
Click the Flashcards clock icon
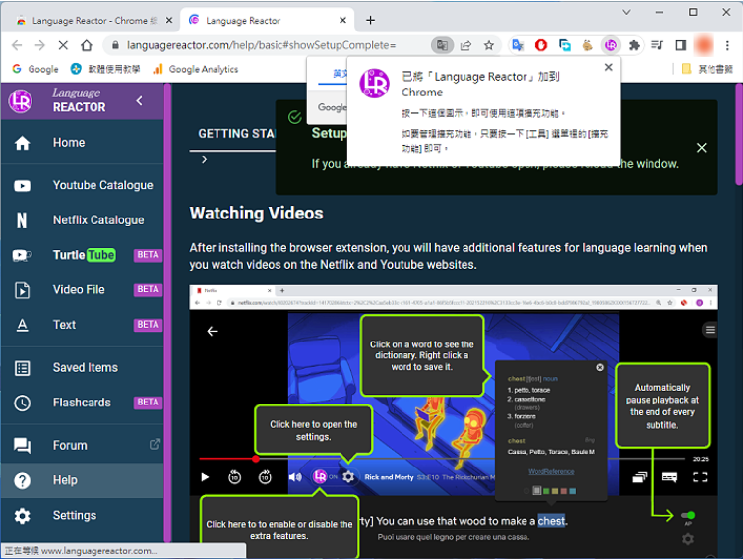tap(23, 403)
